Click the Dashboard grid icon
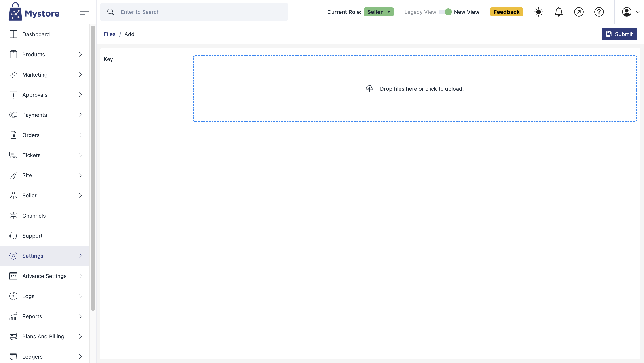Screen dimensions: 644x363 point(13,34)
